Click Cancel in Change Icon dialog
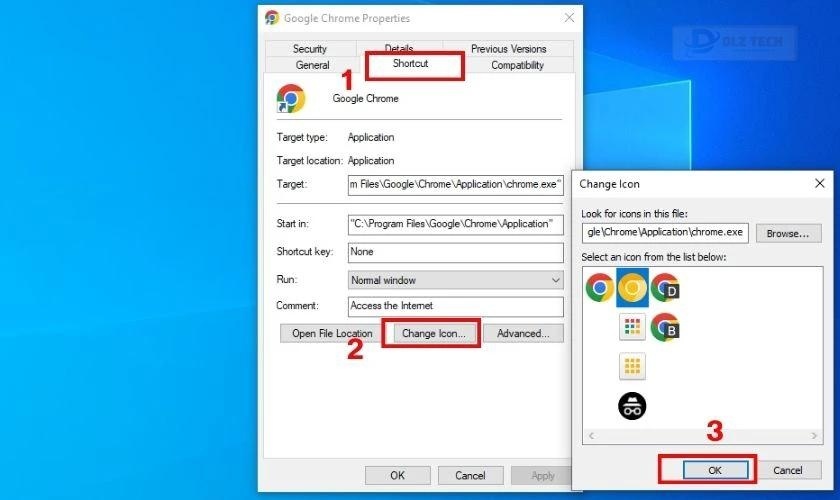This screenshot has height=500, width=840. pos(788,470)
